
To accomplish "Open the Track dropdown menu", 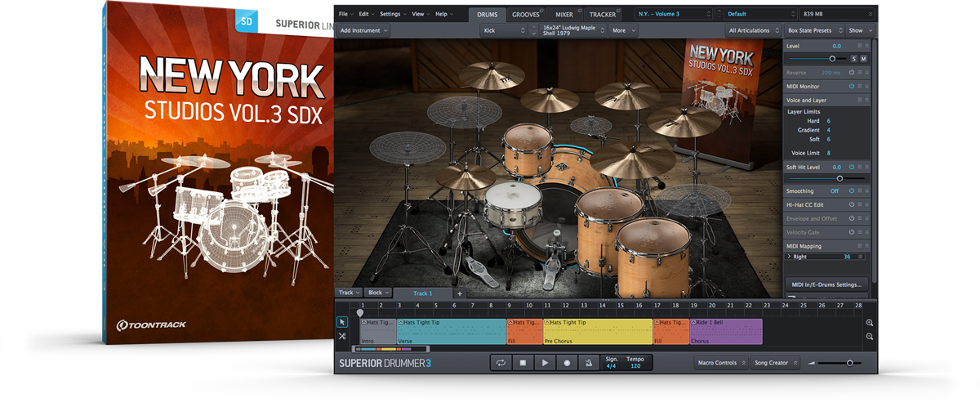I will (349, 293).
